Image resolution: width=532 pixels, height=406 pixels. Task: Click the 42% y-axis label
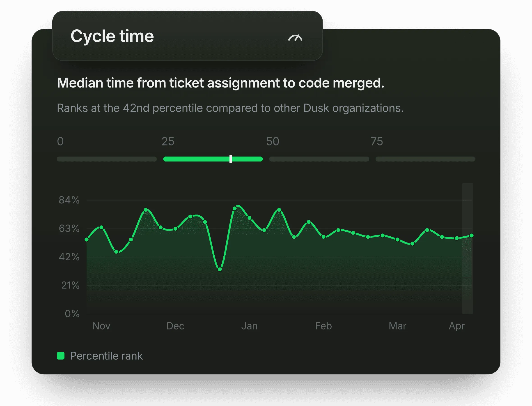[x=69, y=257]
